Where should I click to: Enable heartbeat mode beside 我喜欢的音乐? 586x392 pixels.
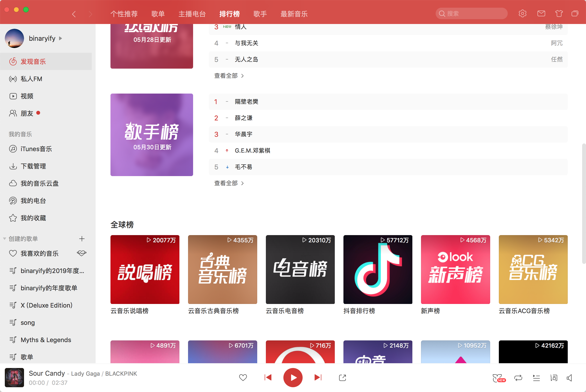tap(81, 253)
